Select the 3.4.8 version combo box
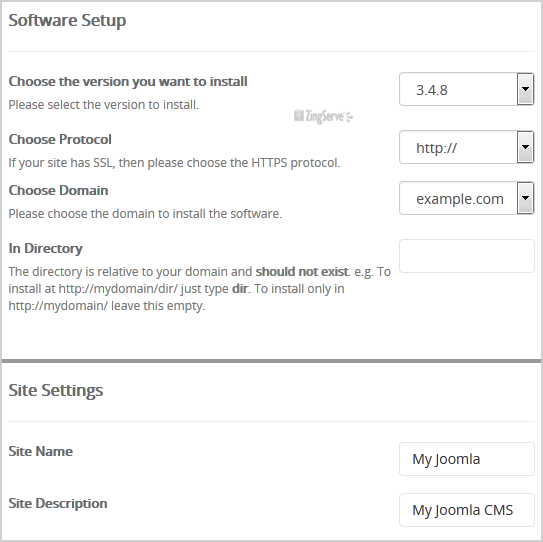Screen dimensions: 543x542 pyautogui.click(x=466, y=89)
